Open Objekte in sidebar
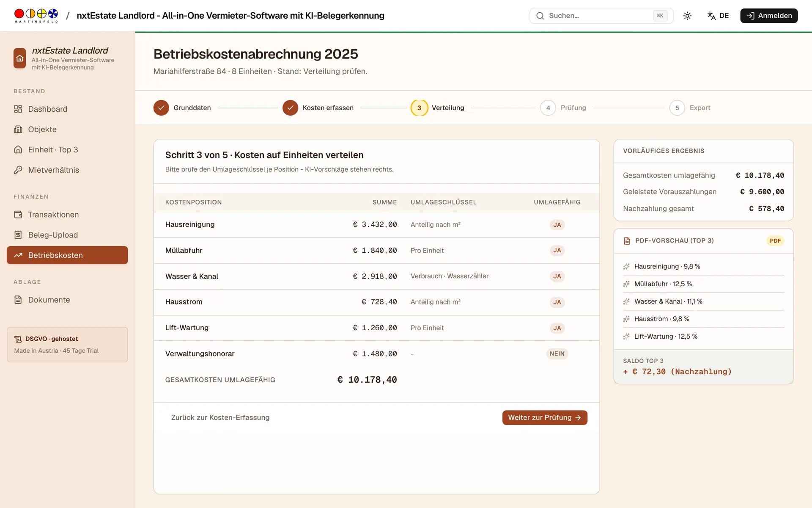Image resolution: width=812 pixels, height=508 pixels. [x=67, y=130]
